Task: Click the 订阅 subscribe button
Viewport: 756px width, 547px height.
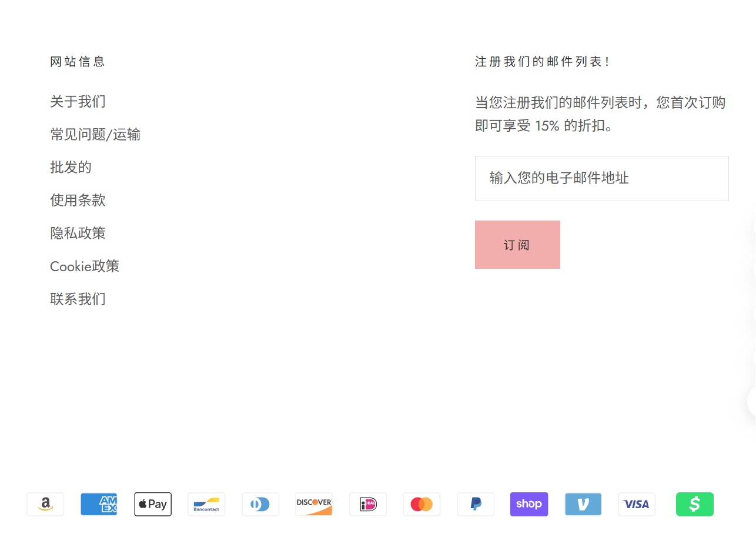Action: pyautogui.click(x=517, y=245)
